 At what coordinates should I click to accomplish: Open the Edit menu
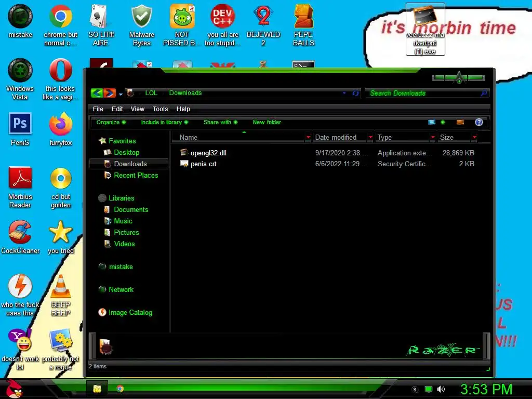pyautogui.click(x=117, y=109)
